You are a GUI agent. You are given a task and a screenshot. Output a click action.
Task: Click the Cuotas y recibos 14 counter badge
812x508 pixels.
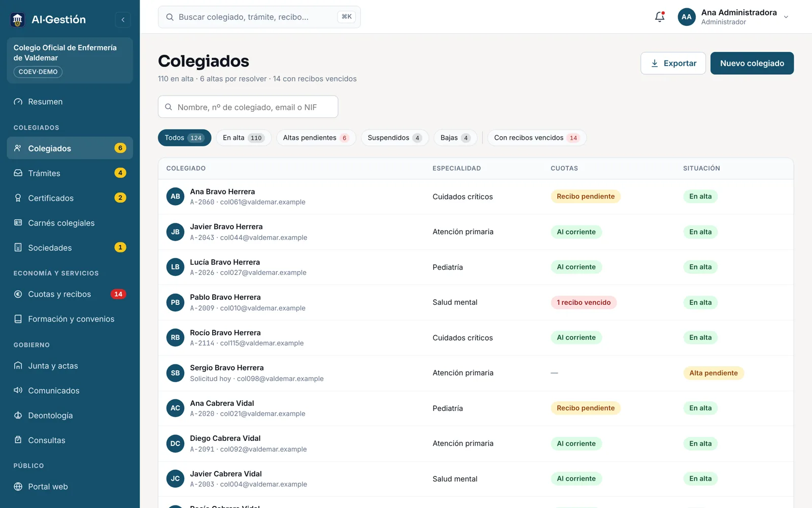coord(118,294)
